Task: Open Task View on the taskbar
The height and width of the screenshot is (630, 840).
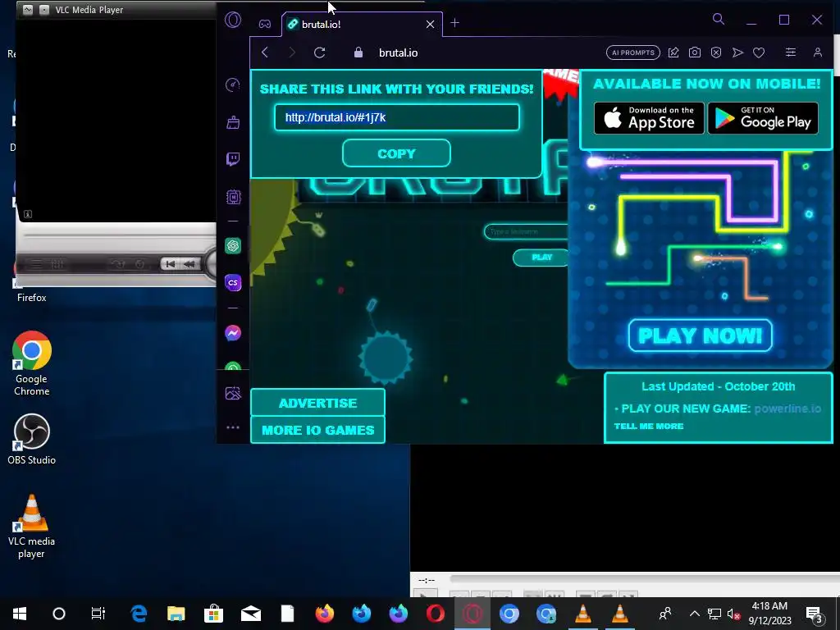Action: click(98, 614)
